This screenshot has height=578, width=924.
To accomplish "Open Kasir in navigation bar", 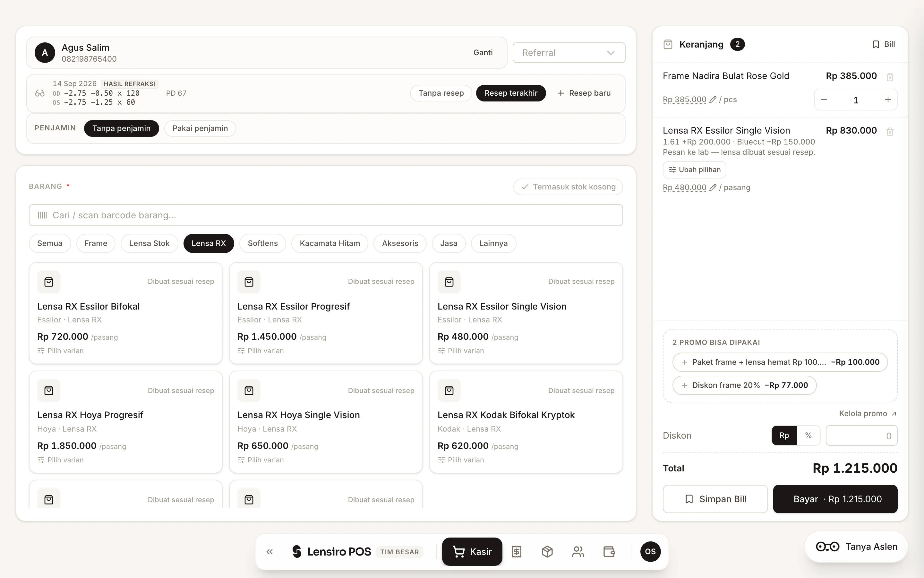I will tap(472, 552).
